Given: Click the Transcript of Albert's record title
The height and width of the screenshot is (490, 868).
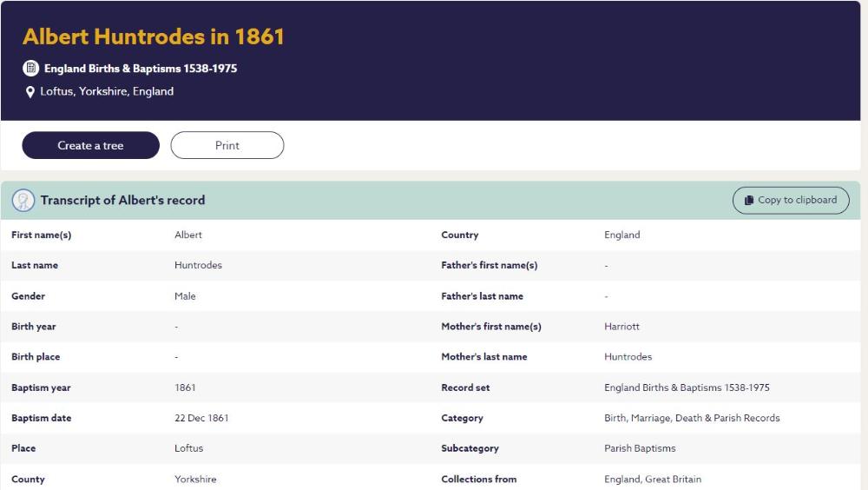Looking at the screenshot, I should click(x=122, y=201).
